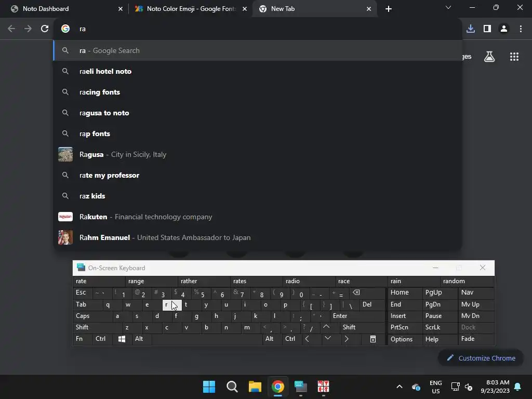Select the Rahm Emanuel suggestion

(x=258, y=237)
